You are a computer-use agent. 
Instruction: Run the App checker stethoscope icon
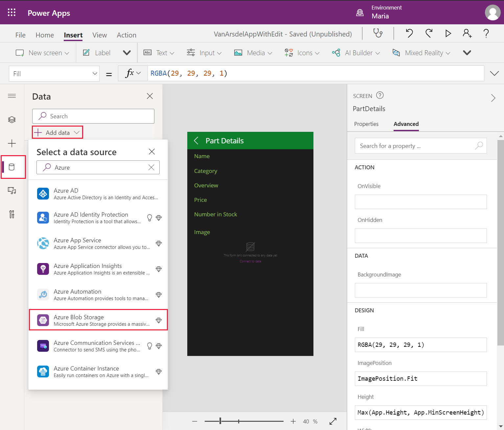[378, 33]
